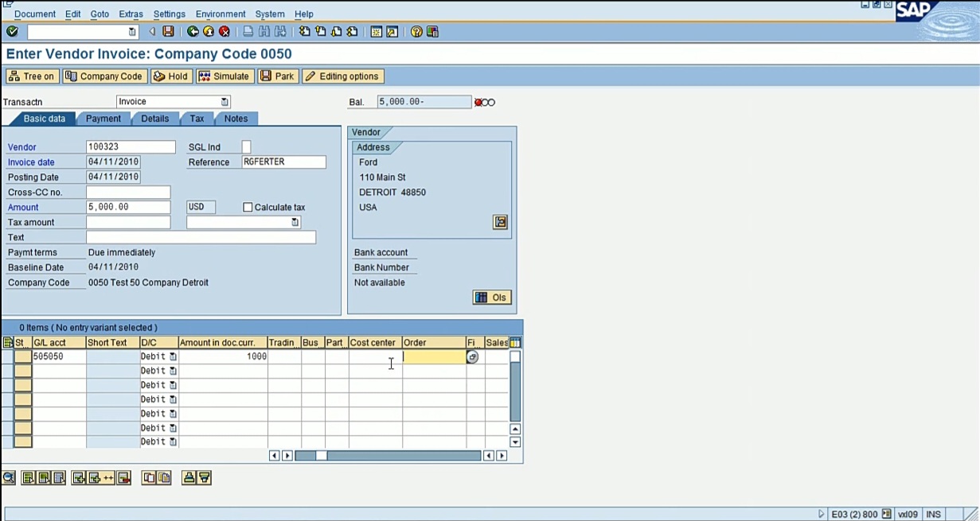Open D/C dropdown in fourth row
Screen dimensions: 980x521
(173, 400)
